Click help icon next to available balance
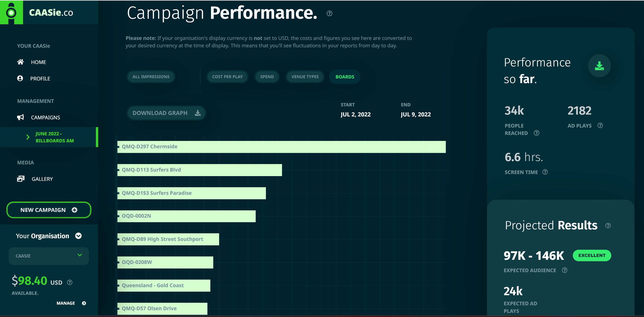The width and height of the screenshot is (644, 317). click(70, 282)
